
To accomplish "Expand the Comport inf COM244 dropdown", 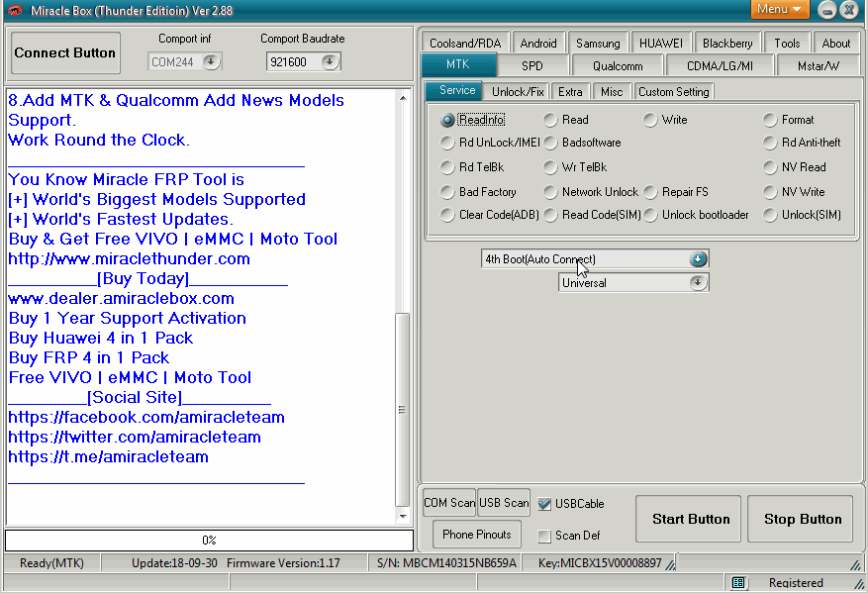I will click(211, 61).
